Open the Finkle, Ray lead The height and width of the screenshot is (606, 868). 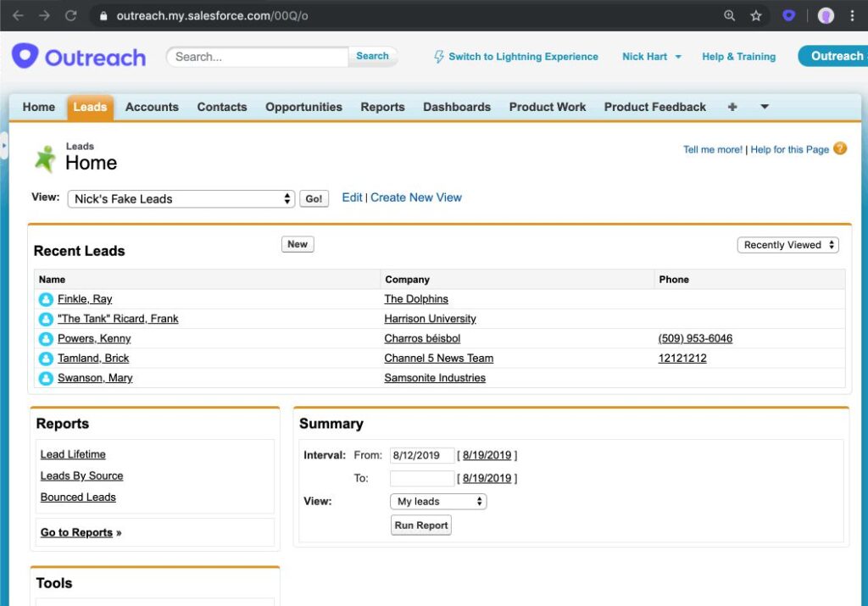(x=85, y=299)
